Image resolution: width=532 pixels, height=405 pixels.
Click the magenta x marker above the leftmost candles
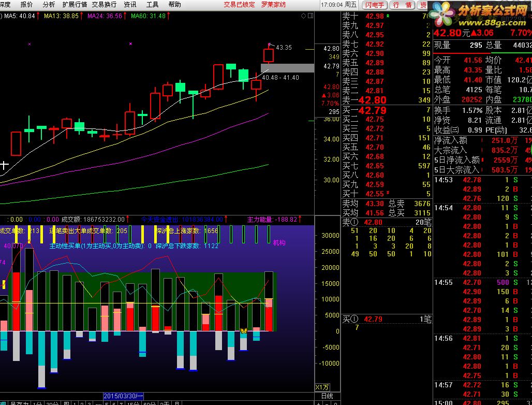click(29, 44)
